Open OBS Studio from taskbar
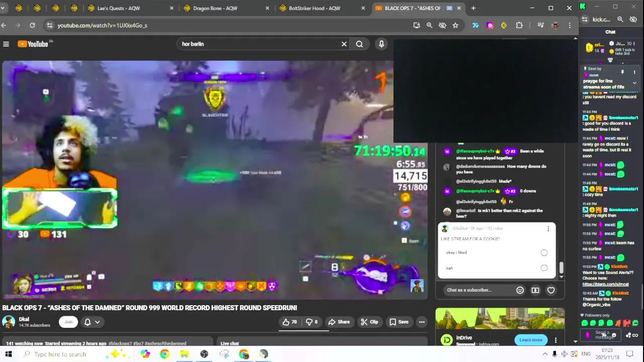 coord(204,354)
